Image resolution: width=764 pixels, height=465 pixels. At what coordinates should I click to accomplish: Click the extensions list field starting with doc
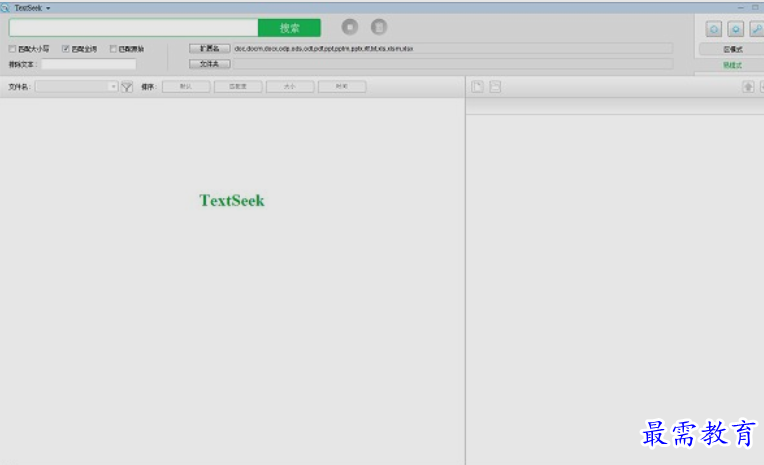pos(453,48)
